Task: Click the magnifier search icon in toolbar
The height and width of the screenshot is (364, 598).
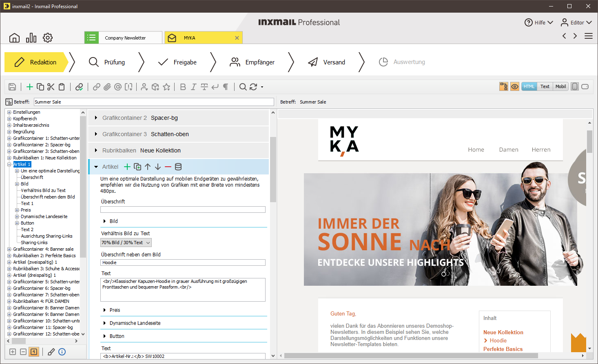Action: coord(243,87)
